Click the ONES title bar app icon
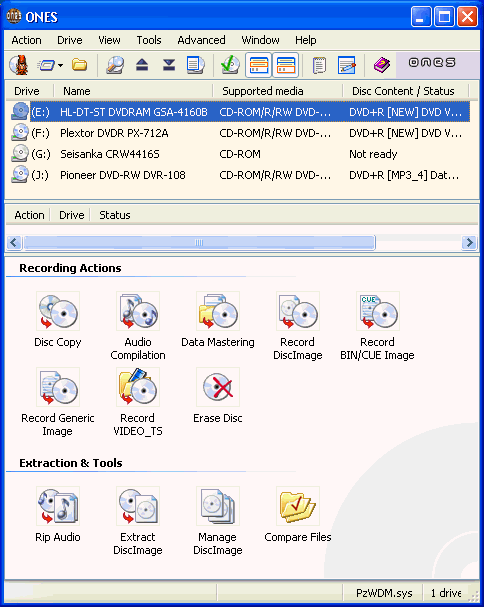 [14, 16]
